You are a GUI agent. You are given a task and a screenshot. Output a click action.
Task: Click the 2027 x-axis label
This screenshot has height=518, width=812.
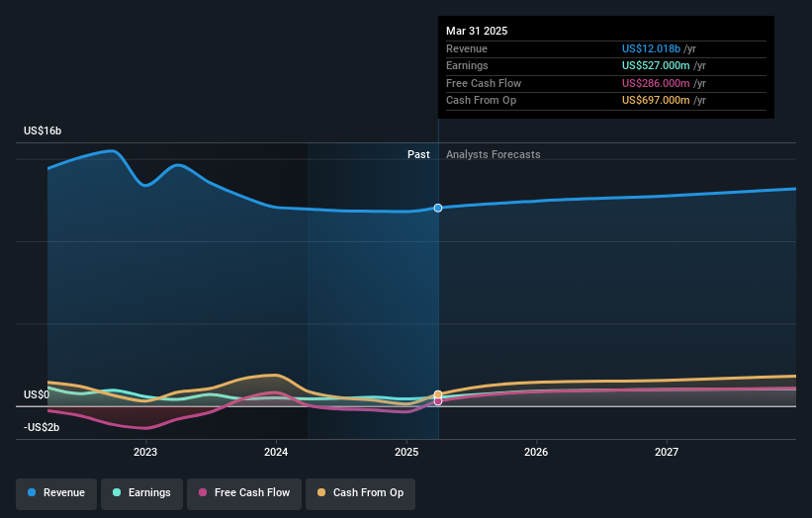[667, 453]
